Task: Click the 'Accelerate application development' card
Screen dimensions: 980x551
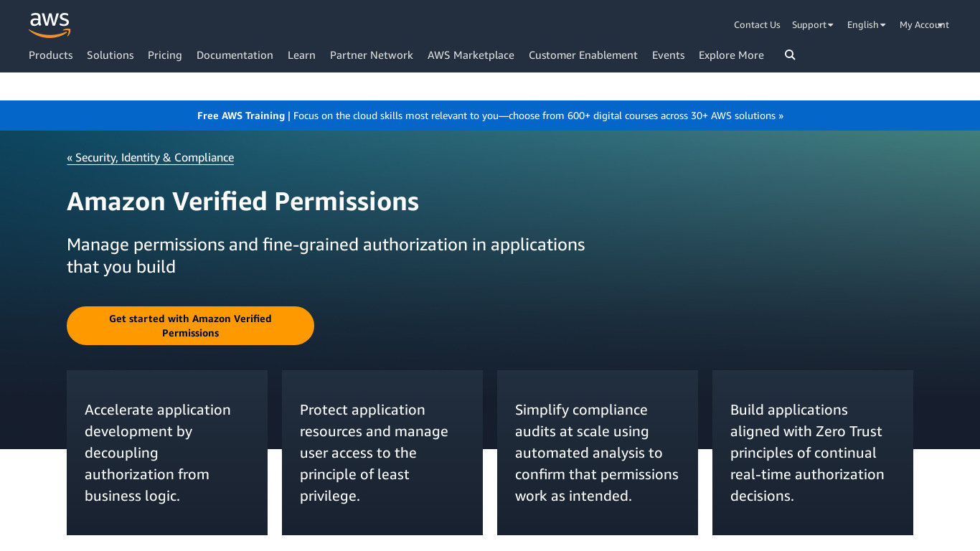Action: pos(167,453)
